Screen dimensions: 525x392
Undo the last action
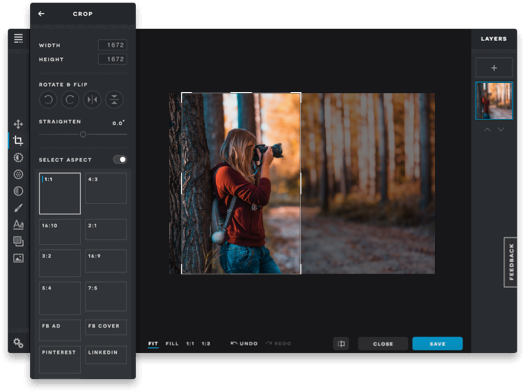click(x=244, y=343)
